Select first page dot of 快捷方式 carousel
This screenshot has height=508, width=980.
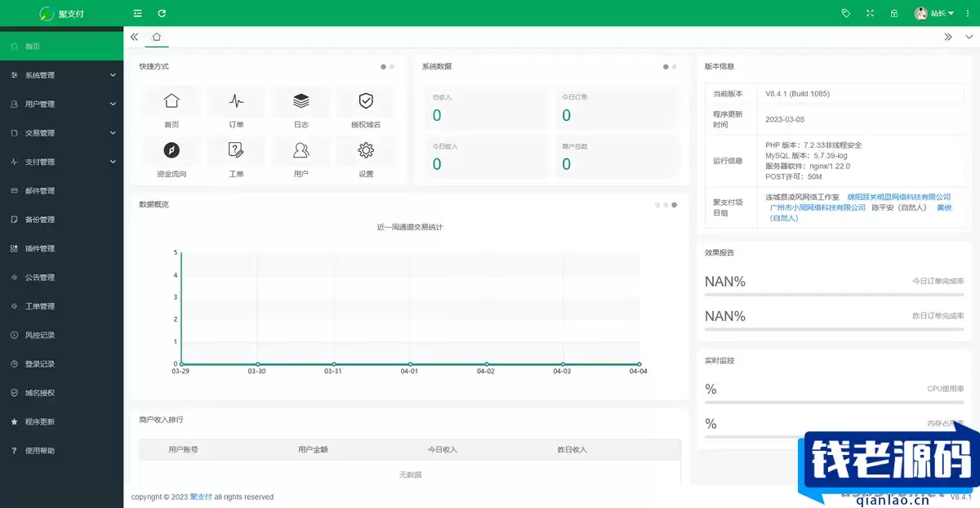click(x=383, y=67)
